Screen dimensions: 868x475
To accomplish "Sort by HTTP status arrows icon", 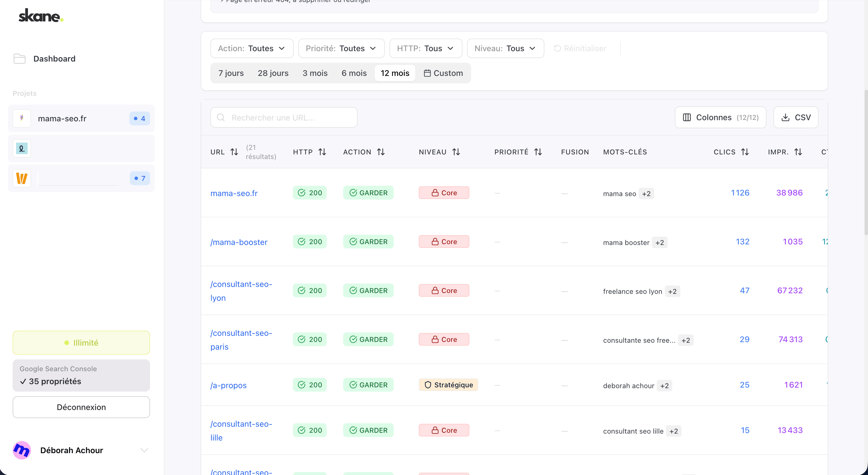I will pyautogui.click(x=322, y=152).
